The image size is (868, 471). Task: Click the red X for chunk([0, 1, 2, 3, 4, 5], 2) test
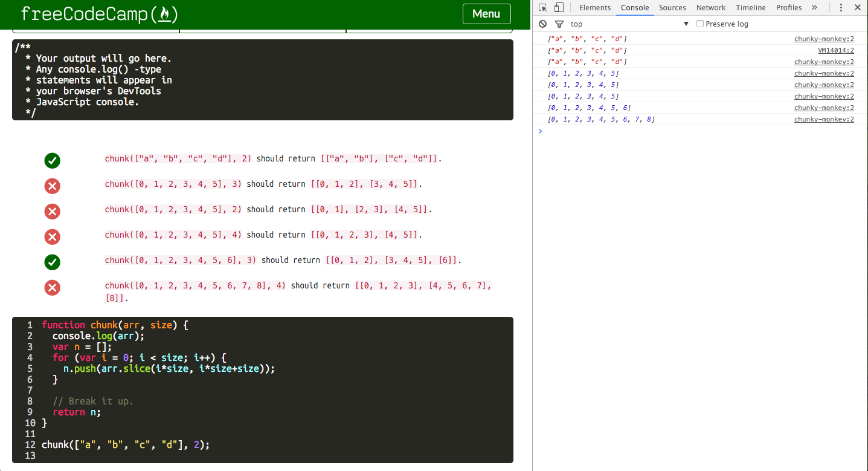click(x=52, y=211)
